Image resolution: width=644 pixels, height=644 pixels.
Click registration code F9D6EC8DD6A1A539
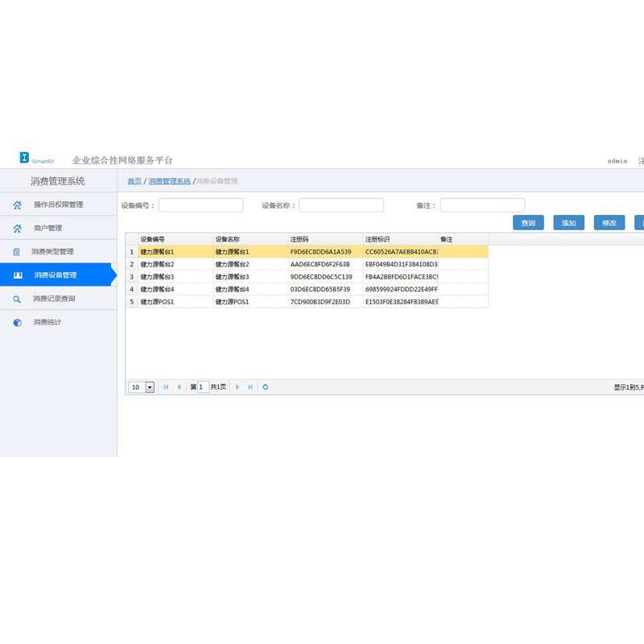(x=320, y=252)
